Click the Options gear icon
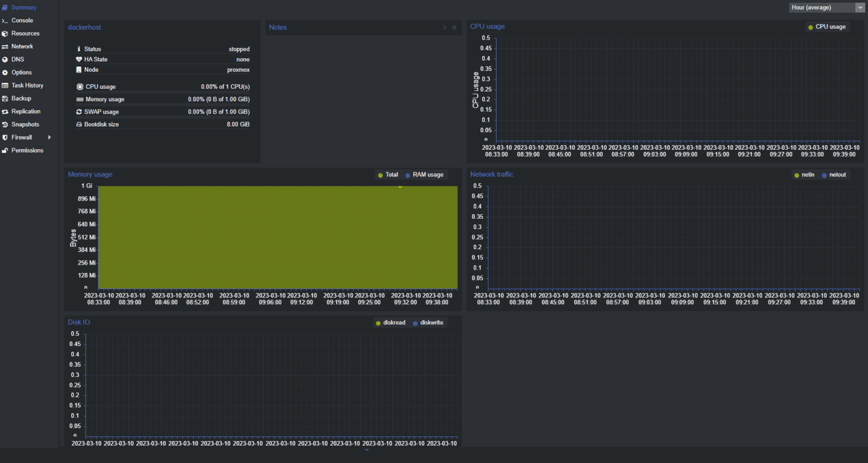This screenshot has height=463, width=868. click(x=5, y=73)
